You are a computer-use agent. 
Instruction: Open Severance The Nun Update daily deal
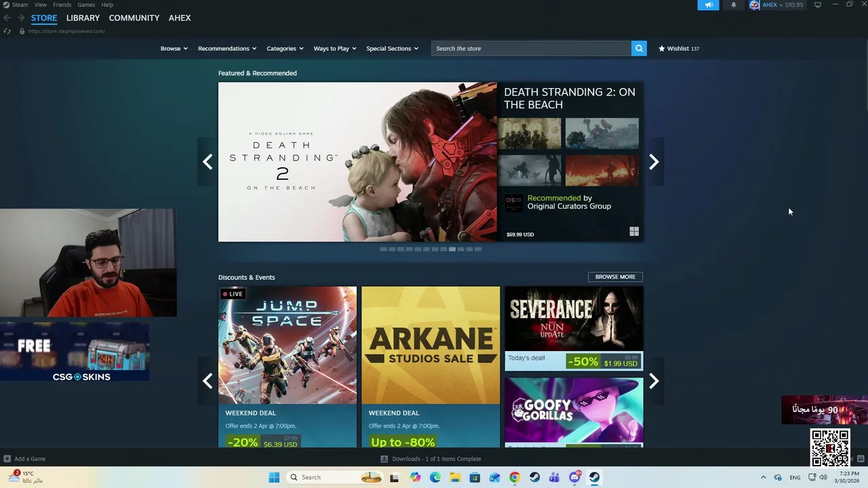point(574,329)
